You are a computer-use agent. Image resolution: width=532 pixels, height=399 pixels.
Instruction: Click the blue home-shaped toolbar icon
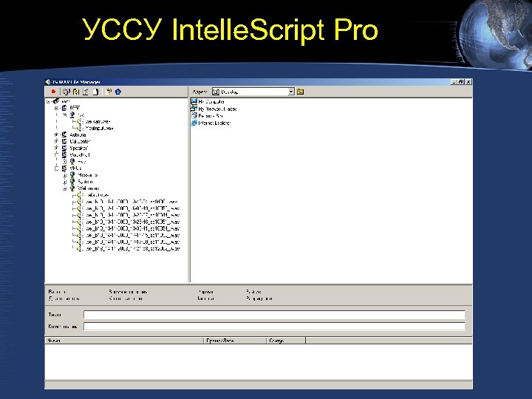(x=118, y=92)
